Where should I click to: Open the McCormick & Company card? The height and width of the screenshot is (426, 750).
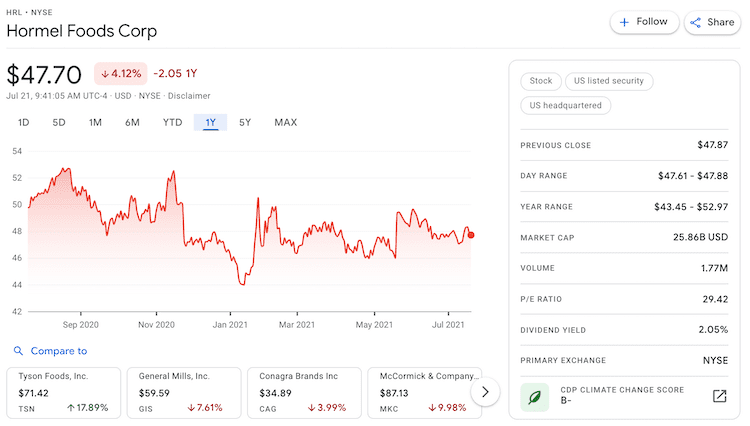point(424,393)
